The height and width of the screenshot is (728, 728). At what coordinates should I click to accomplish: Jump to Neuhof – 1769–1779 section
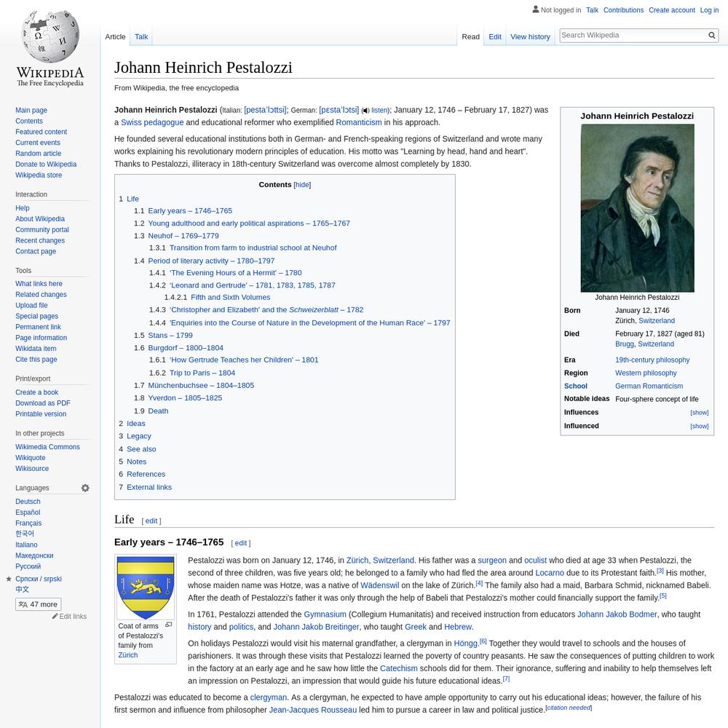tap(183, 236)
